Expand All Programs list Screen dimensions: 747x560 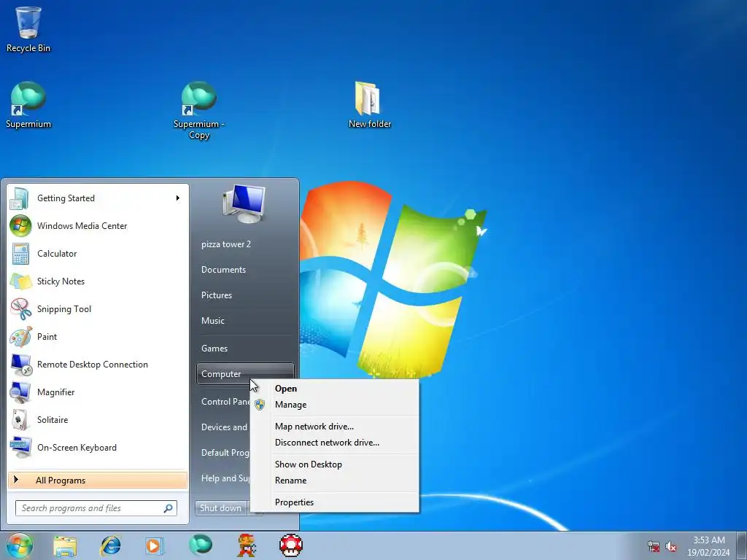click(98, 481)
